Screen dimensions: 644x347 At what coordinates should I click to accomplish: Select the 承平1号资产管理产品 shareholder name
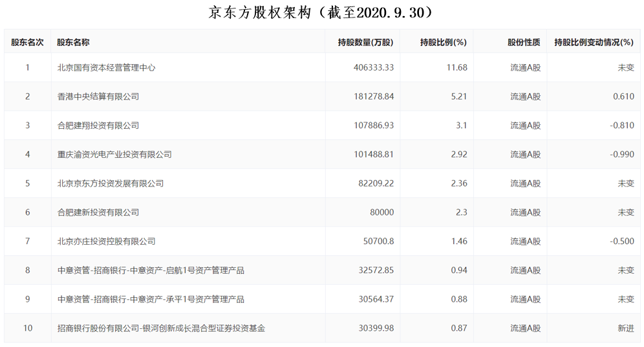pyautogui.click(x=151, y=299)
